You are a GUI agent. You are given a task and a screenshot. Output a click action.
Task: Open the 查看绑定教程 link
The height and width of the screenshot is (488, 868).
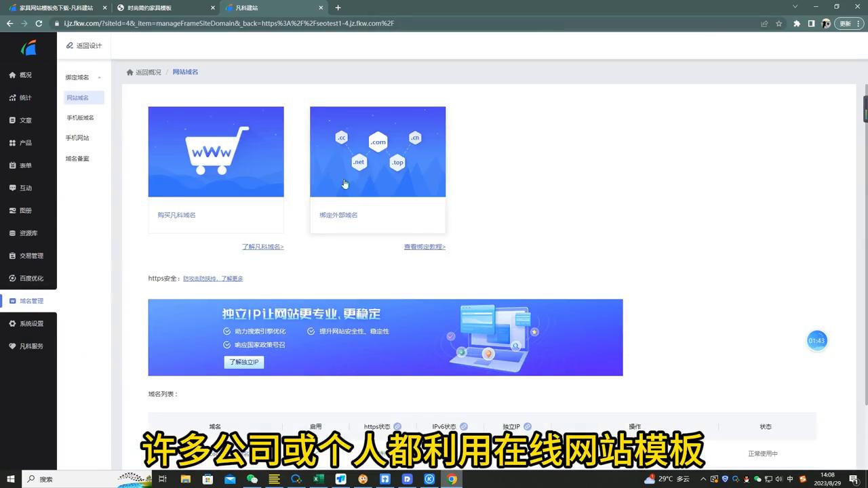425,246
